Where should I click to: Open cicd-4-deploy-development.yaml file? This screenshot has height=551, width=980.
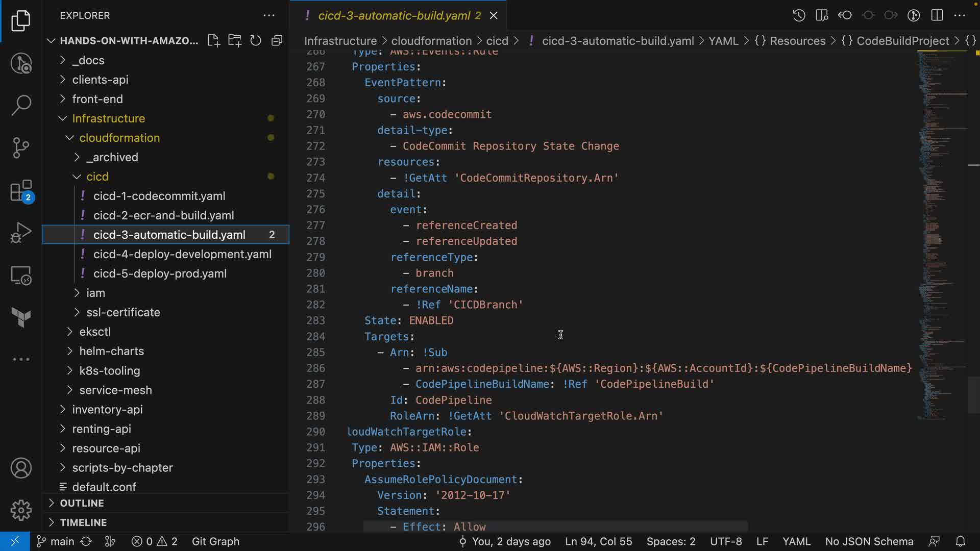click(x=182, y=254)
